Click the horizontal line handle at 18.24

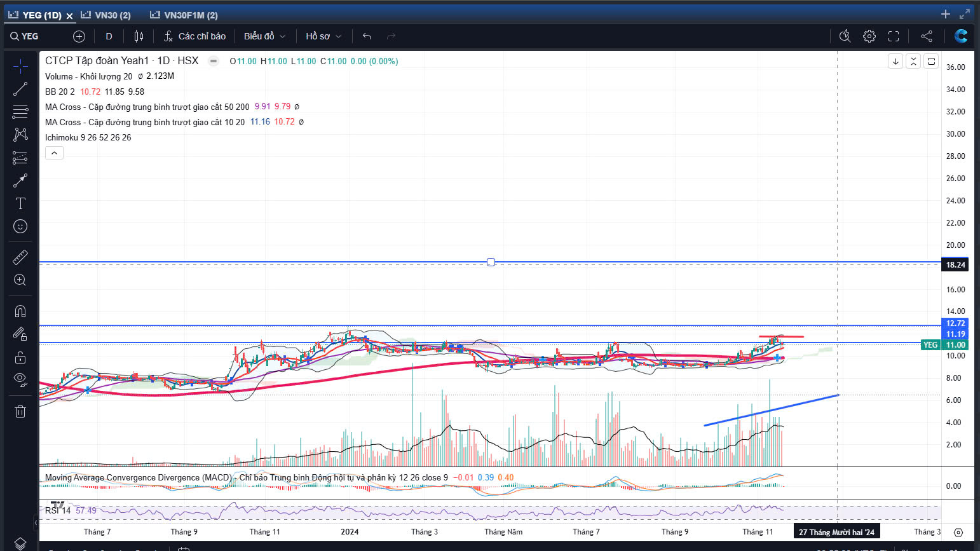pyautogui.click(x=491, y=262)
